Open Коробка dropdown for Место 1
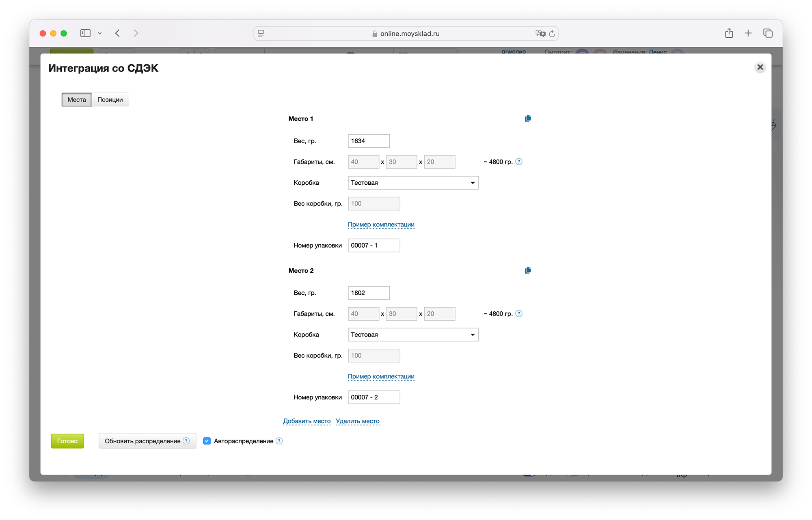Image resolution: width=812 pixels, height=520 pixels. tap(413, 183)
